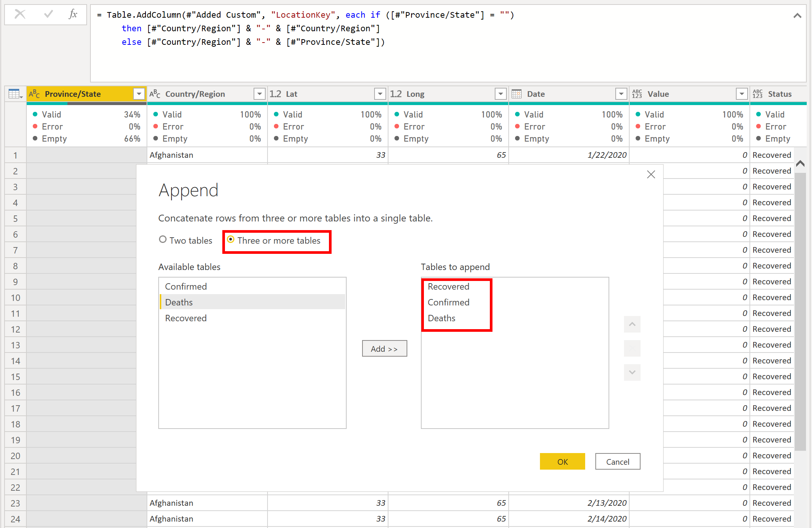Screen dimensions: 812x528
Task: Click the Date column calendar type icon
Action: (x=517, y=94)
